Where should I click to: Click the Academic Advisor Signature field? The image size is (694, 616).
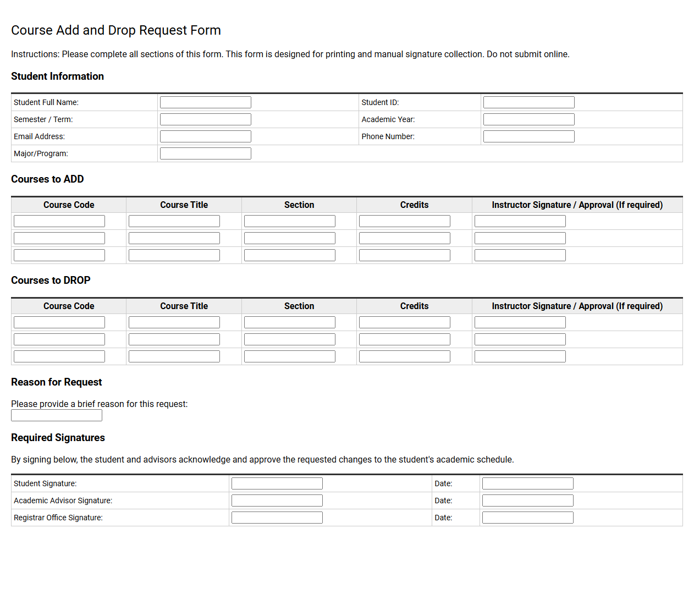coord(277,501)
